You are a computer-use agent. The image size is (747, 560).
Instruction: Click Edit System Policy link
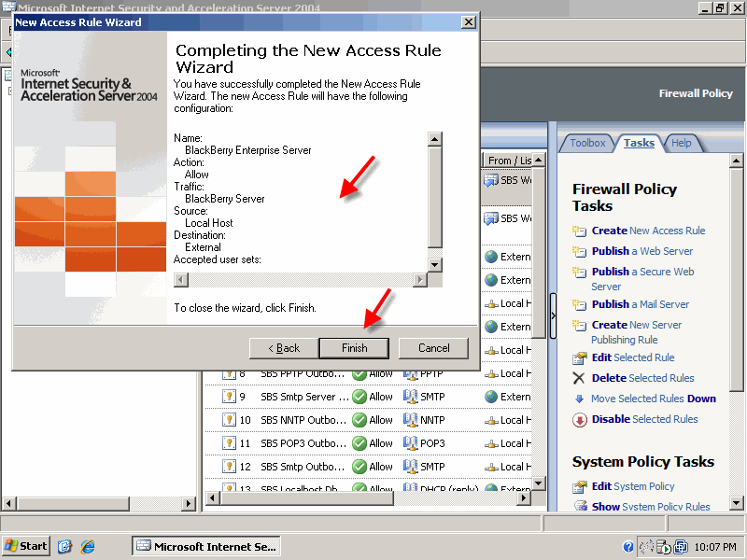[633, 486]
